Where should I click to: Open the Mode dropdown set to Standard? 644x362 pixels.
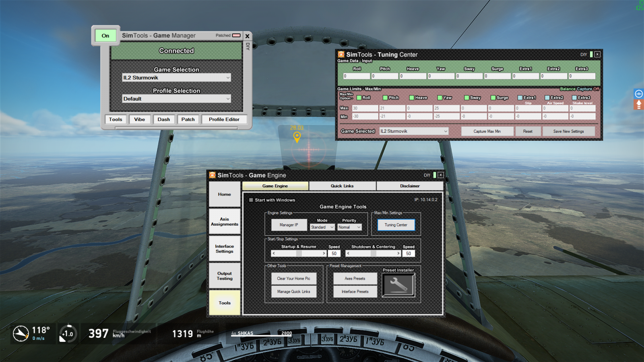[322, 227]
